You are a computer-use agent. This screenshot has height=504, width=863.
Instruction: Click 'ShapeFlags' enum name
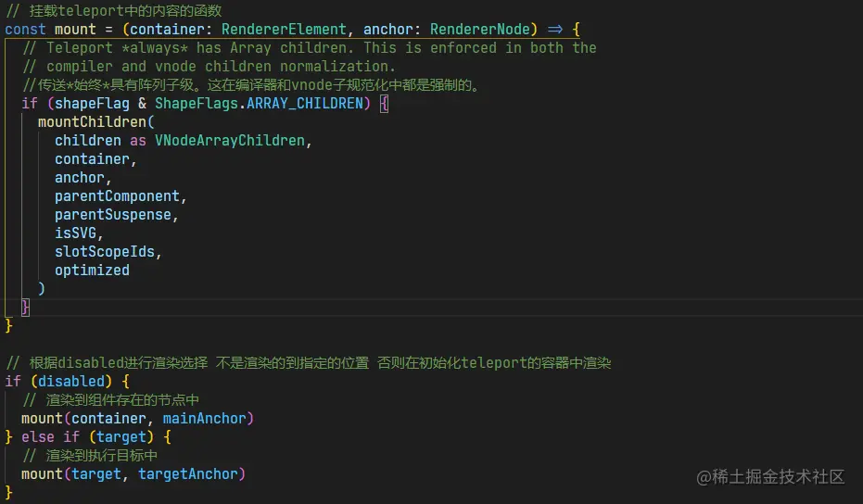(197, 104)
